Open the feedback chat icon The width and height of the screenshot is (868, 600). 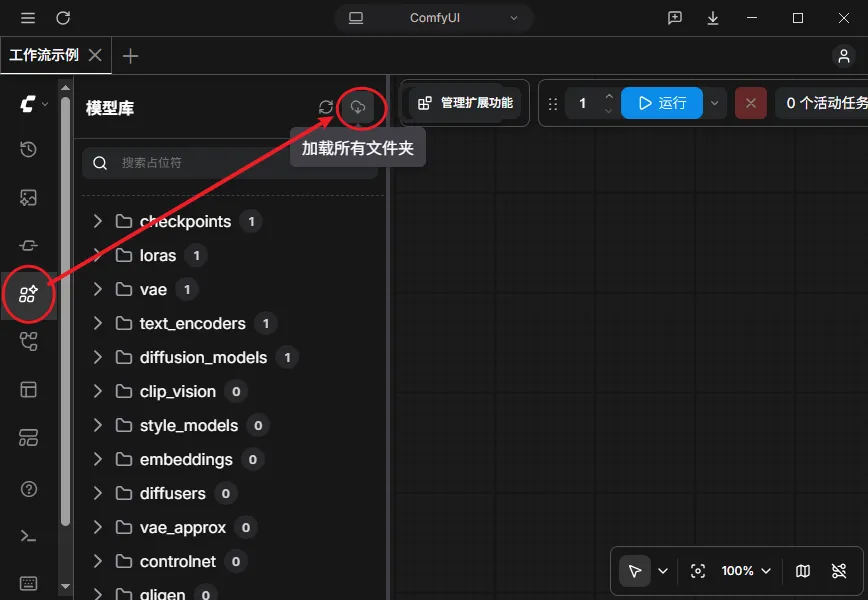675,18
